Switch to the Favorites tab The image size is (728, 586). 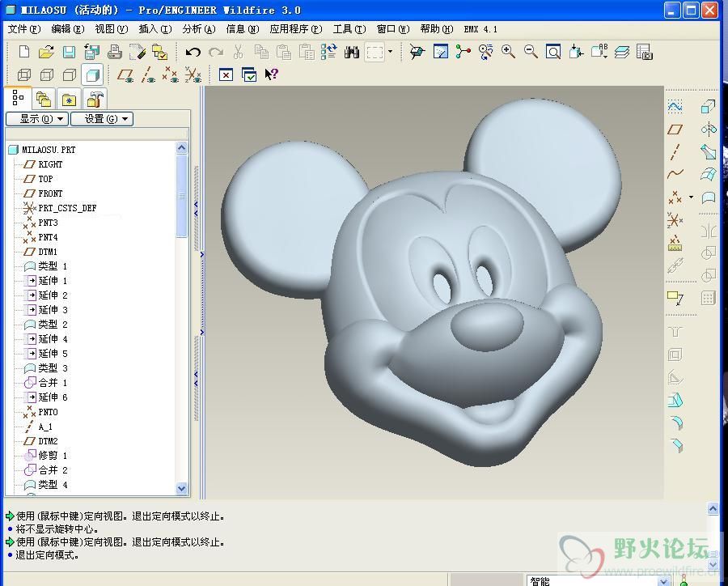point(70,99)
